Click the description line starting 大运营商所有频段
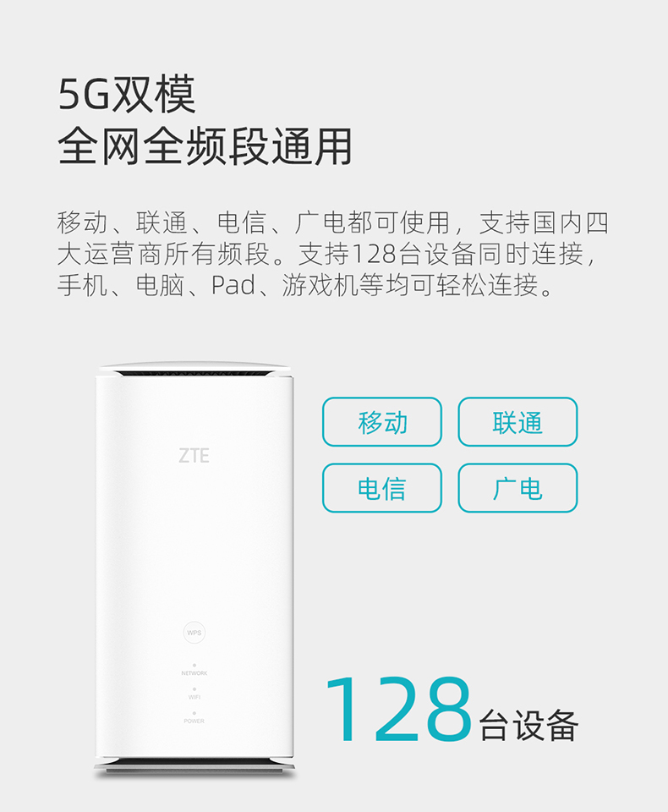 [327, 255]
